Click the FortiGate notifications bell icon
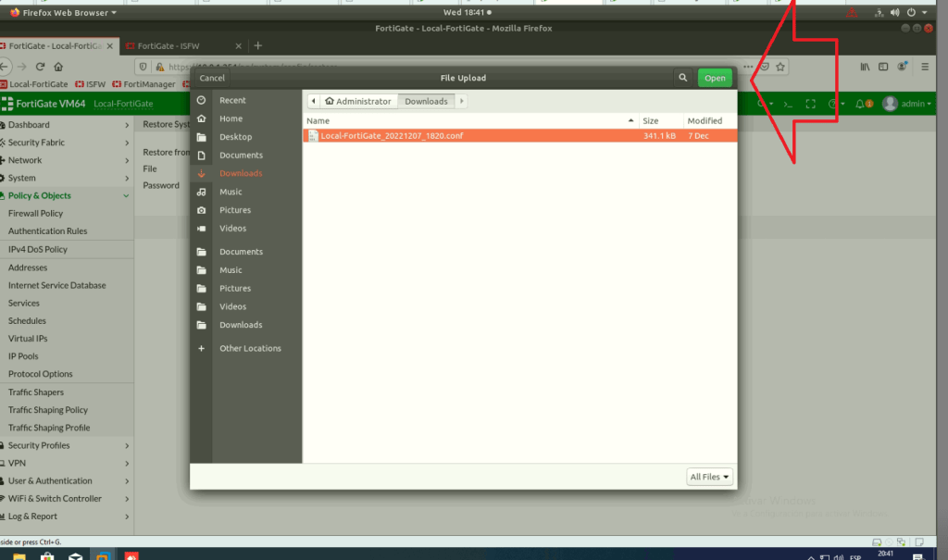Image resolution: width=948 pixels, height=560 pixels. 863,104
